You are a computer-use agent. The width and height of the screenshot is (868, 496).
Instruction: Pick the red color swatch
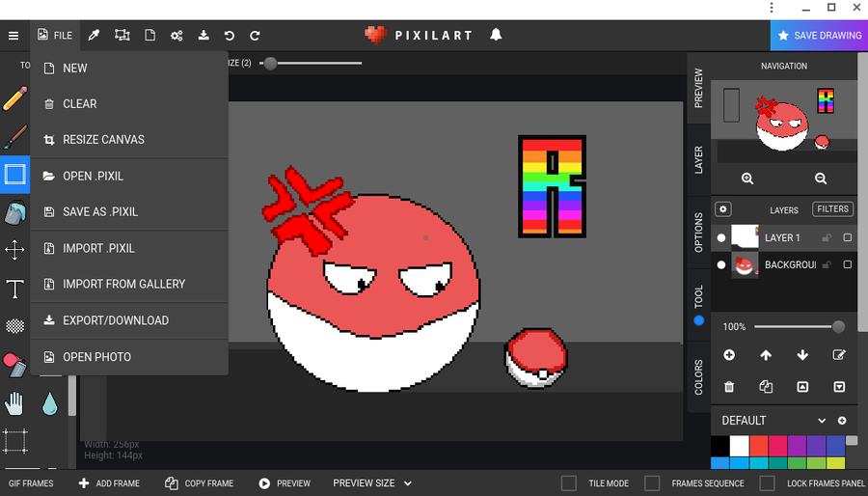point(760,446)
